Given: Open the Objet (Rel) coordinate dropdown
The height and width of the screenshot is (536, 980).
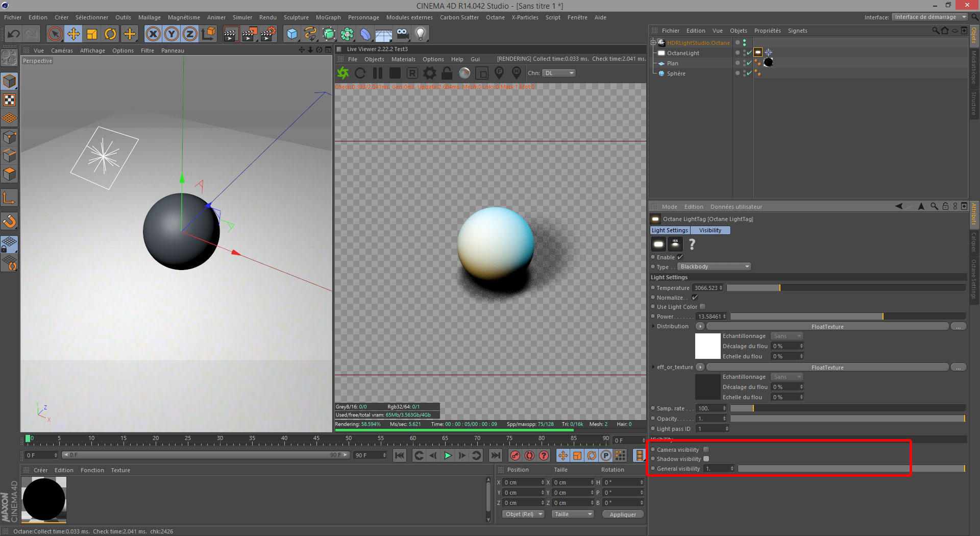Looking at the screenshot, I should point(523,514).
